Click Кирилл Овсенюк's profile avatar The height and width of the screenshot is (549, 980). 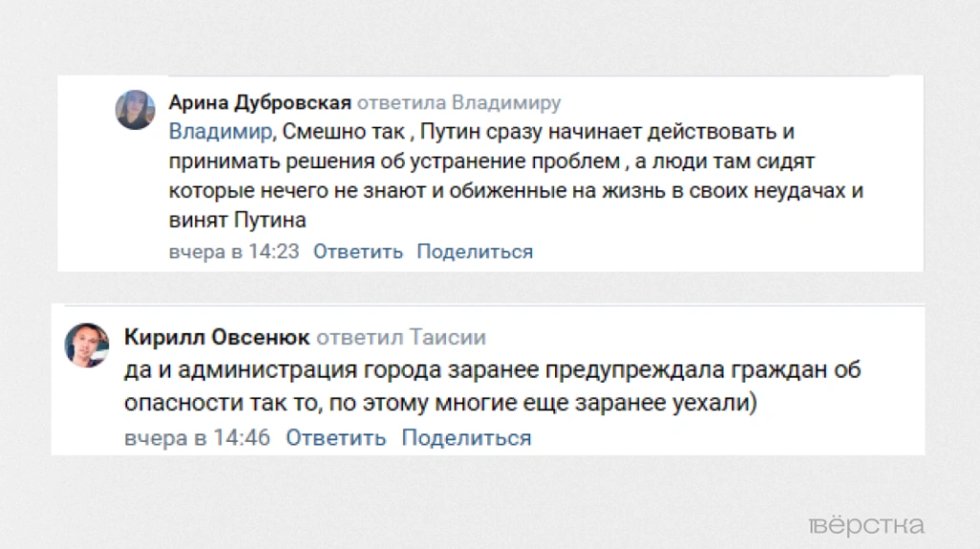click(x=86, y=344)
